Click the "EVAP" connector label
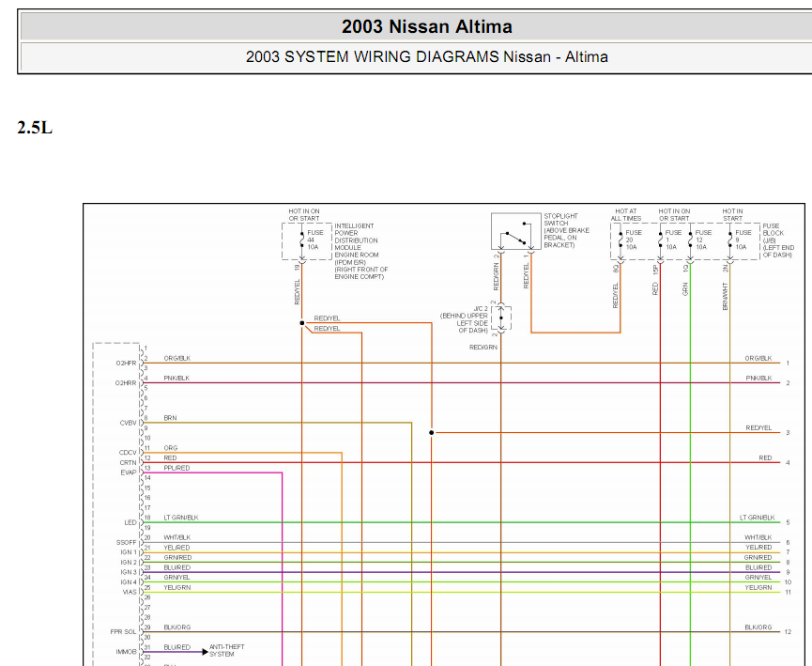The image size is (812, 666). point(129,472)
